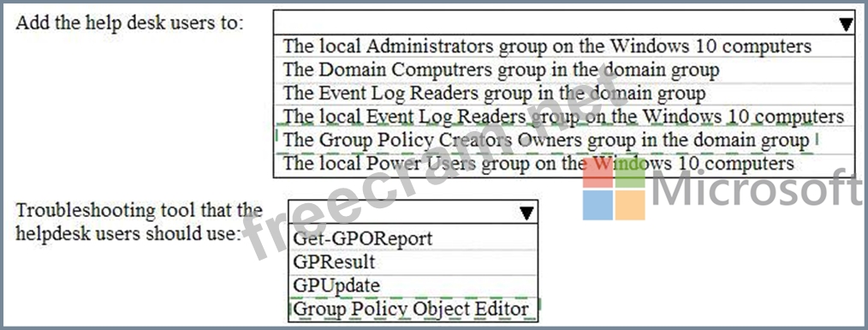Select 'The local Administrators group on the Windows 10 computers'

(564, 45)
